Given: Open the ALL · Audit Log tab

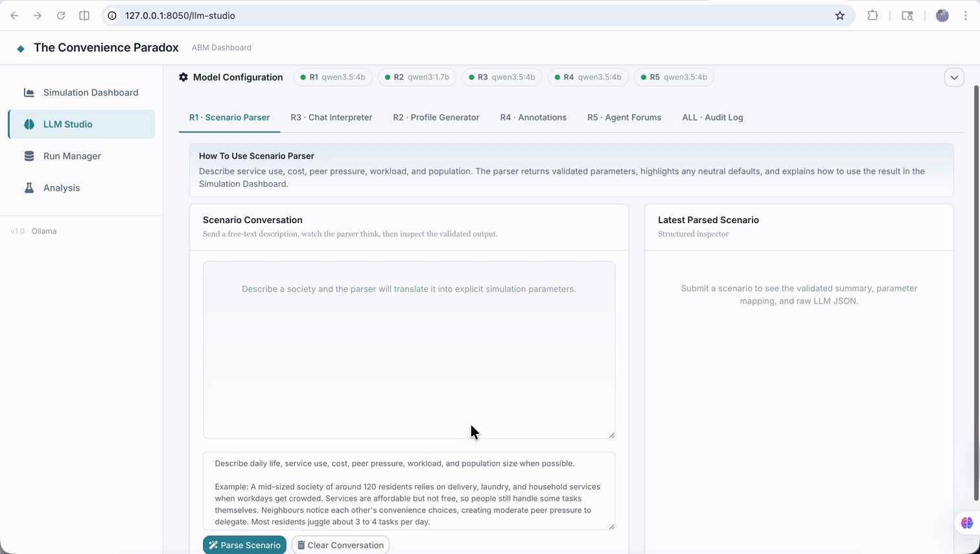Looking at the screenshot, I should tap(712, 117).
